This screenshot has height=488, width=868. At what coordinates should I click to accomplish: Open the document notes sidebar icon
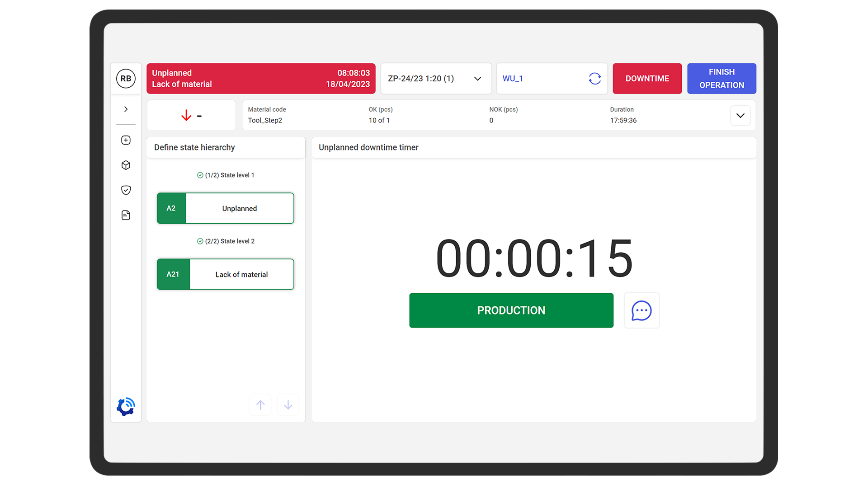126,215
